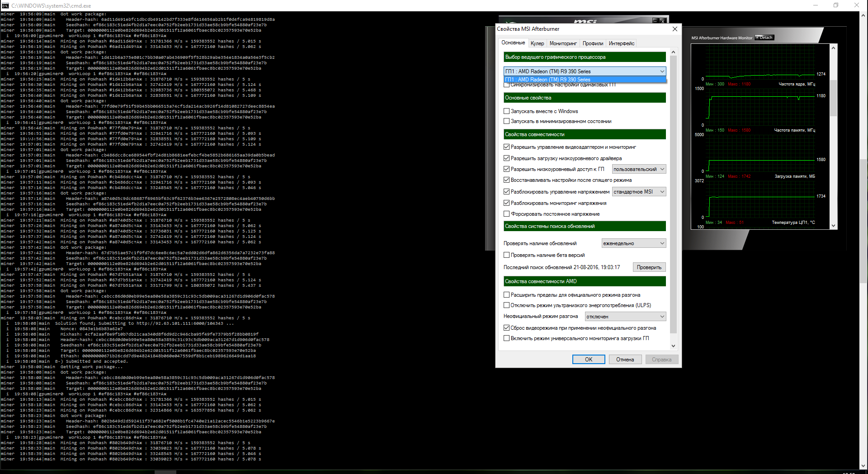Image resolution: width=868 pixels, height=474 pixels.
Task: Click the properties dialog scroll-down arrow
Action: coord(673,346)
